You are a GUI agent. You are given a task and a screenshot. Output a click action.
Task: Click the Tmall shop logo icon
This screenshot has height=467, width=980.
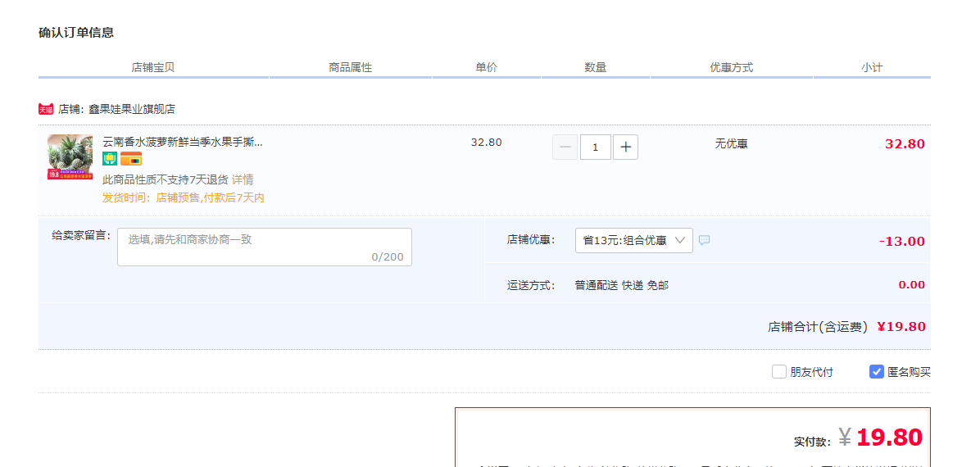[46, 110]
